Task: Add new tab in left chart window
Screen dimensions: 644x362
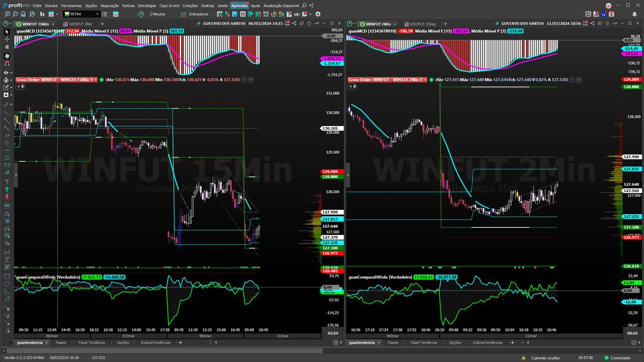Action: click(x=102, y=24)
